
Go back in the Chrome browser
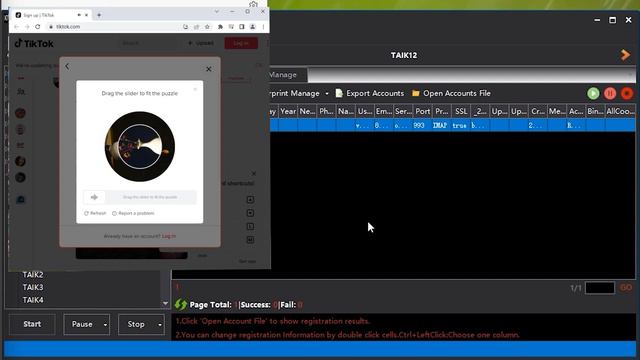click(x=16, y=27)
